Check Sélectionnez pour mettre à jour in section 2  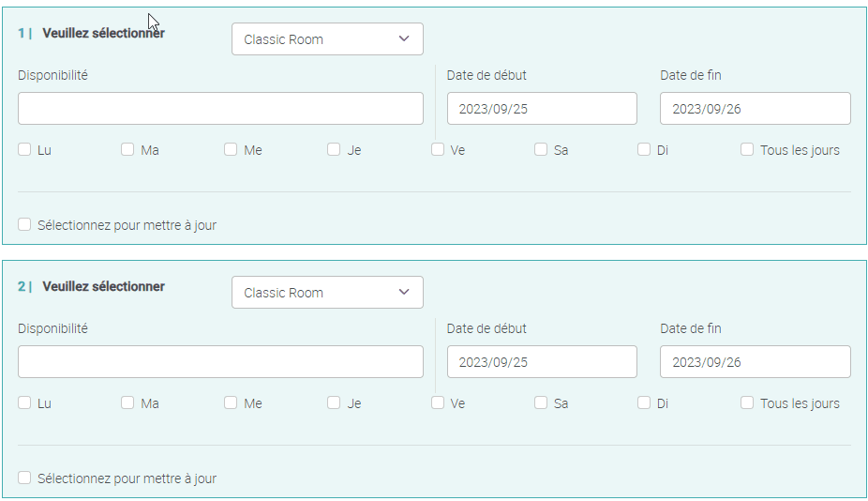pyautogui.click(x=24, y=478)
